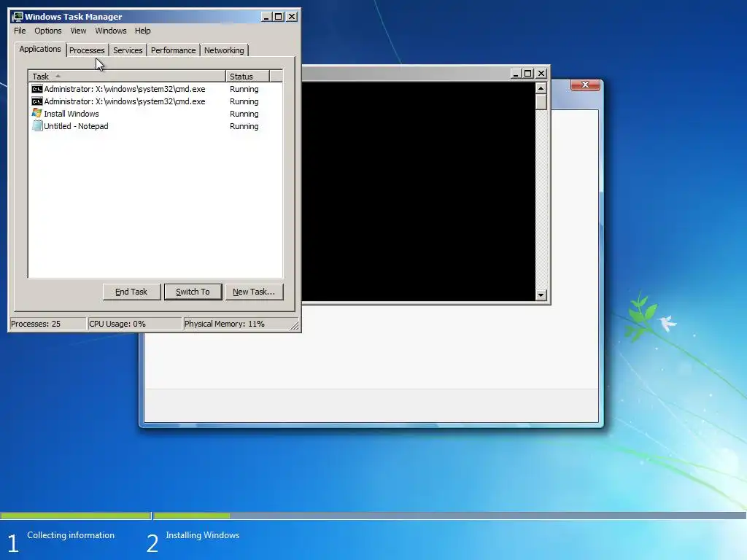Viewport: 747px width, 560px height.
Task: Click the Collecting information step label
Action: pos(71,535)
